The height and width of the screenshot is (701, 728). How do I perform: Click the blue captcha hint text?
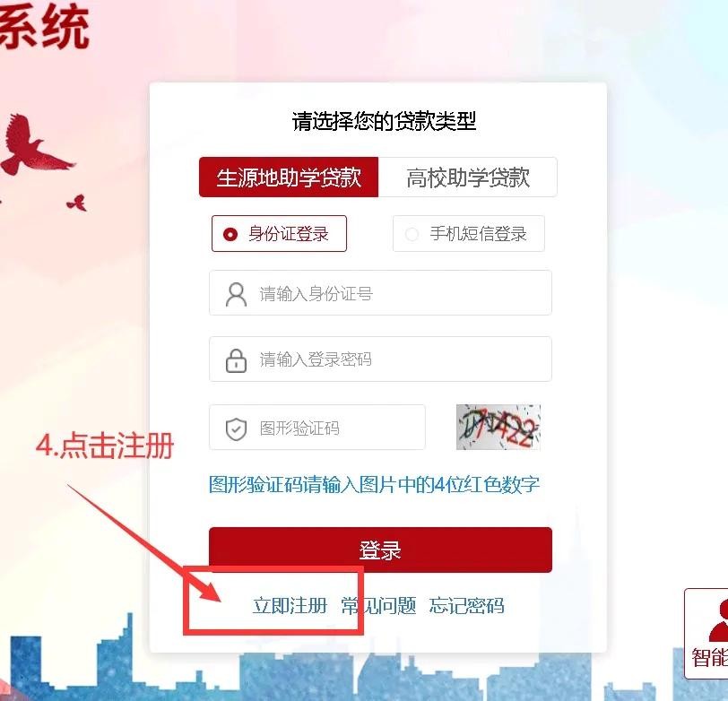pos(374,485)
